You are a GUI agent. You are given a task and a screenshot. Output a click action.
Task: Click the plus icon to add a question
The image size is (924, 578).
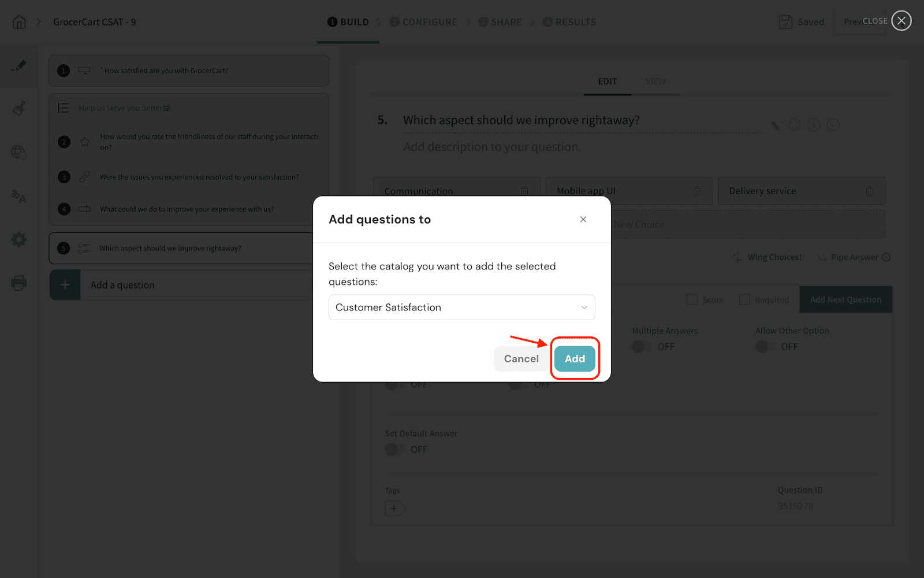[x=65, y=285]
